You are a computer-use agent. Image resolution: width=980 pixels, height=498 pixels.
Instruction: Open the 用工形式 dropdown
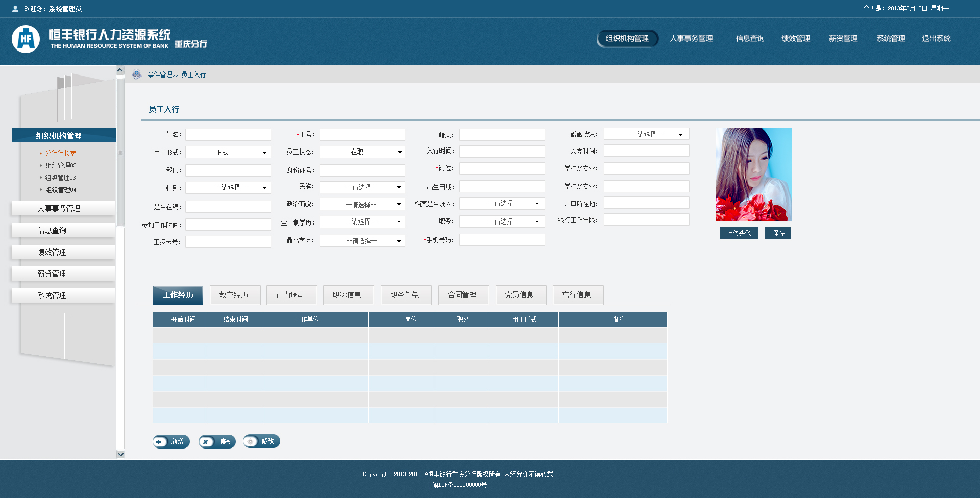[x=228, y=152]
